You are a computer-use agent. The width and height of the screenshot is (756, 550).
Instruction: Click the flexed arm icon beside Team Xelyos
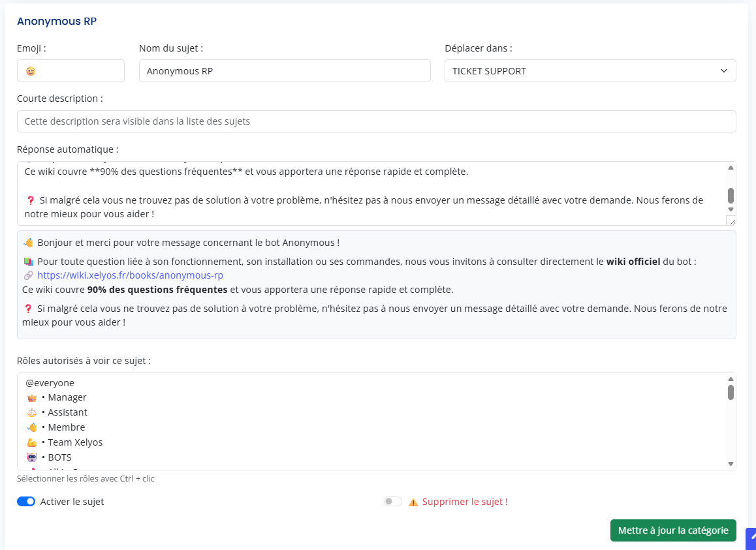pyautogui.click(x=32, y=442)
